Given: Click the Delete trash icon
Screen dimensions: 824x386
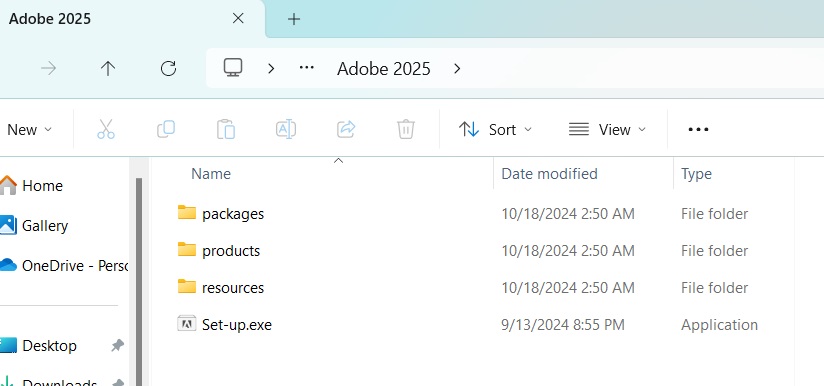Looking at the screenshot, I should (x=406, y=129).
